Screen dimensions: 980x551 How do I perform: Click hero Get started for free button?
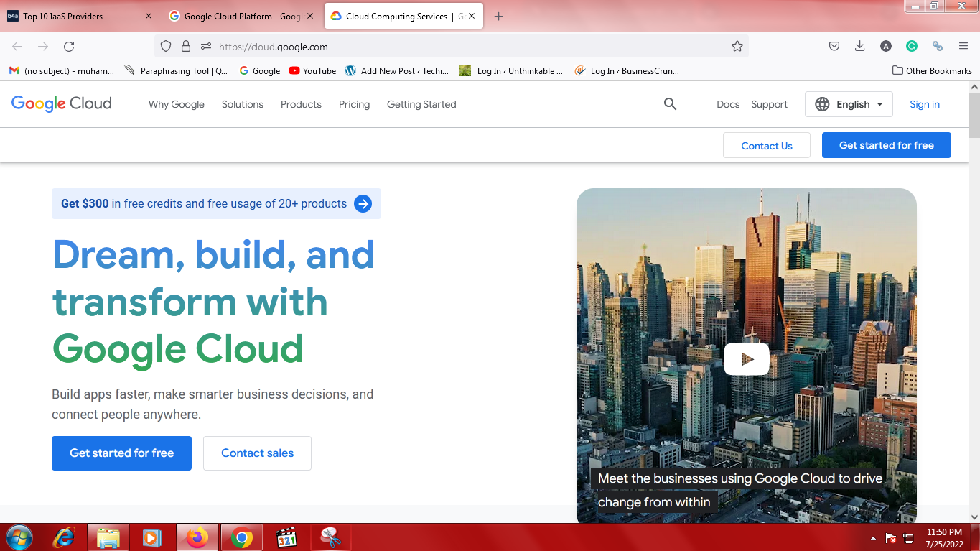pyautogui.click(x=121, y=453)
